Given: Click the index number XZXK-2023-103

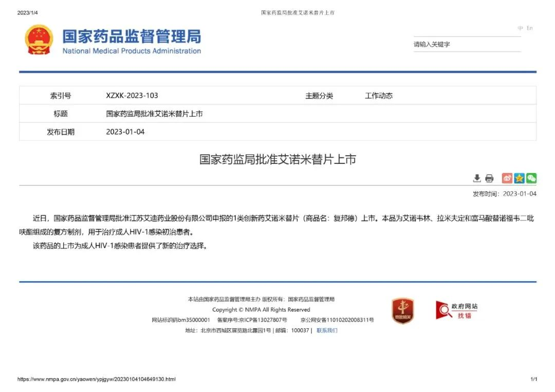Looking at the screenshot, I should click(x=132, y=96).
